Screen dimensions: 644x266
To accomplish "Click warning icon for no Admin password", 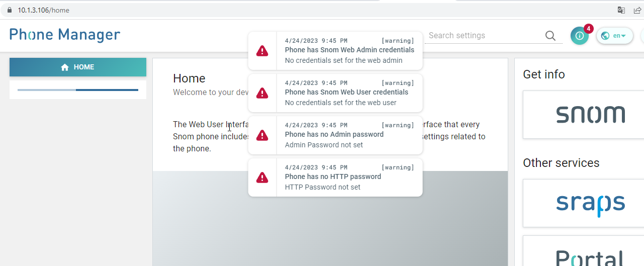I will point(262,135).
